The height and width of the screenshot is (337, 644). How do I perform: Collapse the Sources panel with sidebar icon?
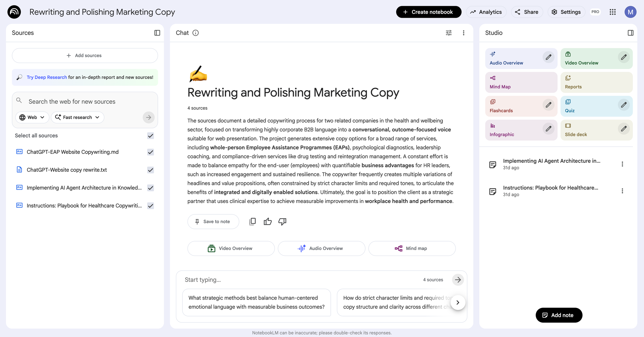point(157,33)
